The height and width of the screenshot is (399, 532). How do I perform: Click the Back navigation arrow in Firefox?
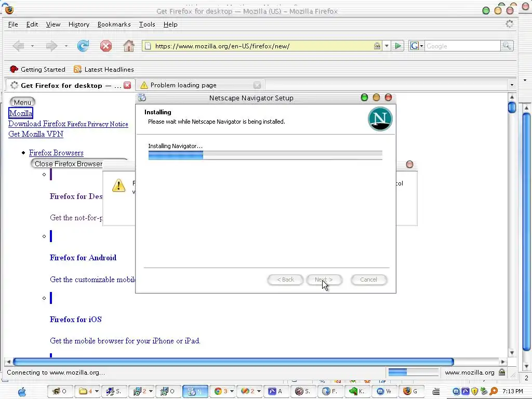18,46
